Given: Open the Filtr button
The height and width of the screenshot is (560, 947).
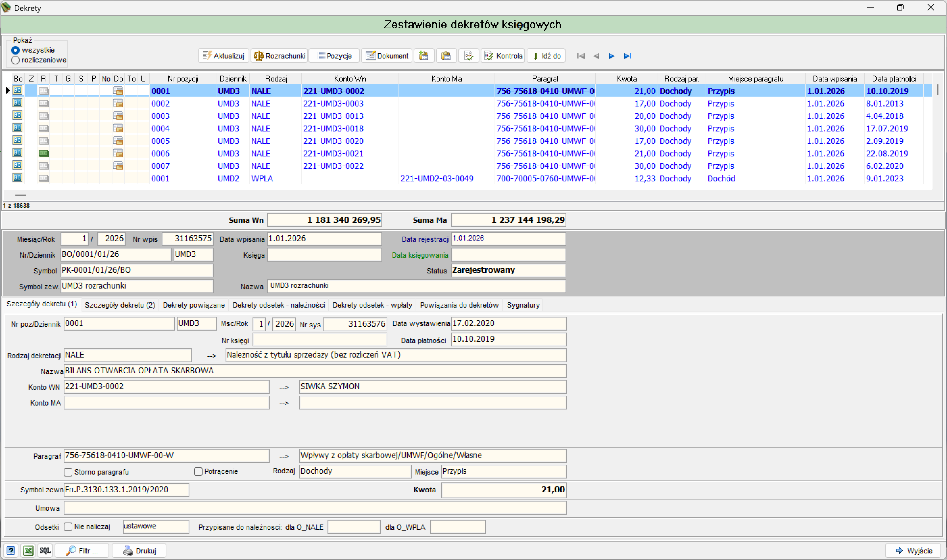Looking at the screenshot, I should [x=82, y=550].
